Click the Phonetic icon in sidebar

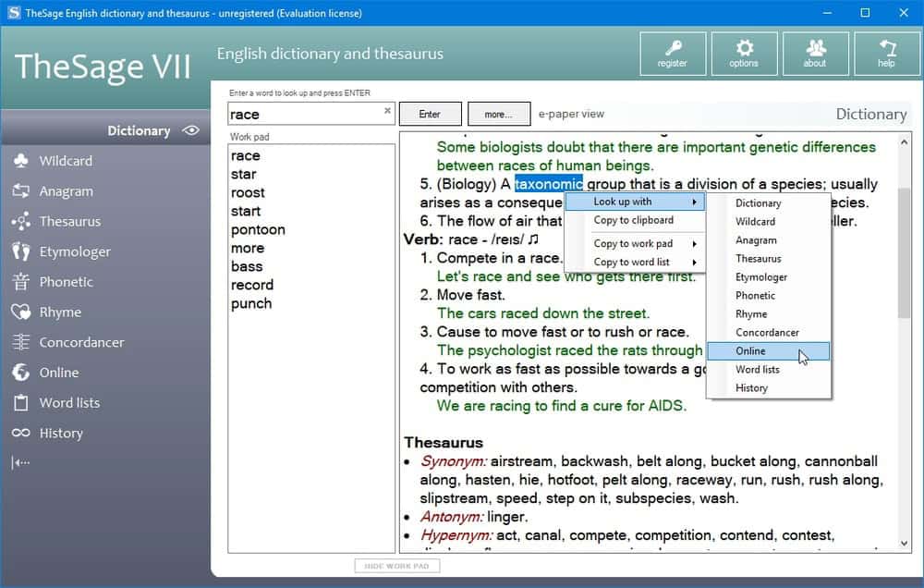pos(20,281)
